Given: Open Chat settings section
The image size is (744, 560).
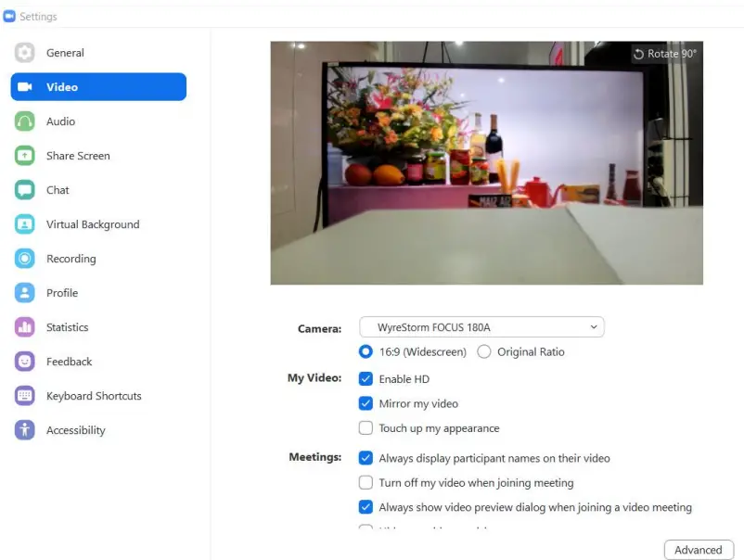Looking at the screenshot, I should [98, 190].
